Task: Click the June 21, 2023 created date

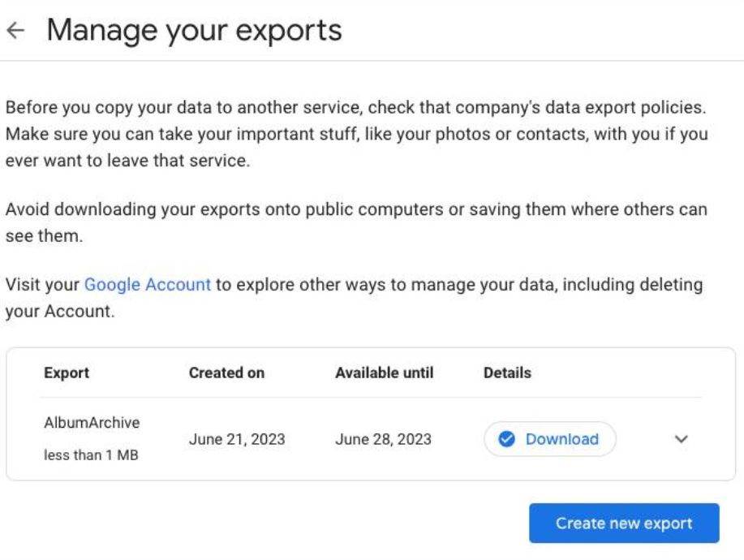Action: pyautogui.click(x=237, y=439)
